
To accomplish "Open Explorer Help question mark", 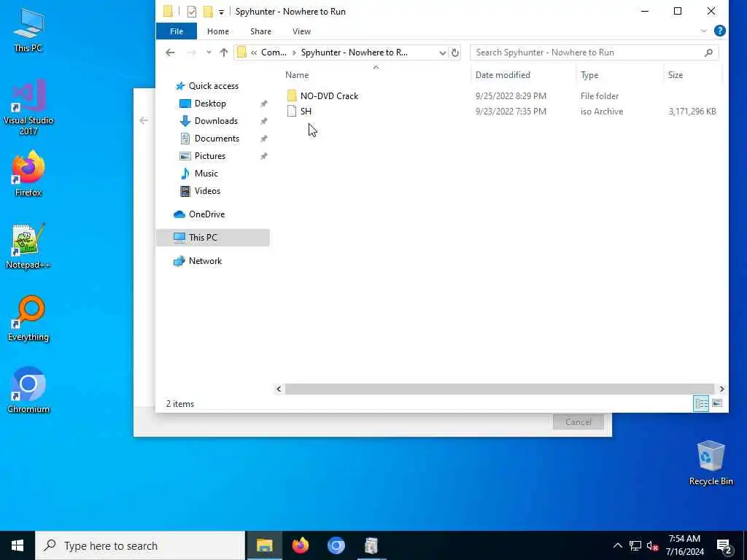I will point(720,31).
